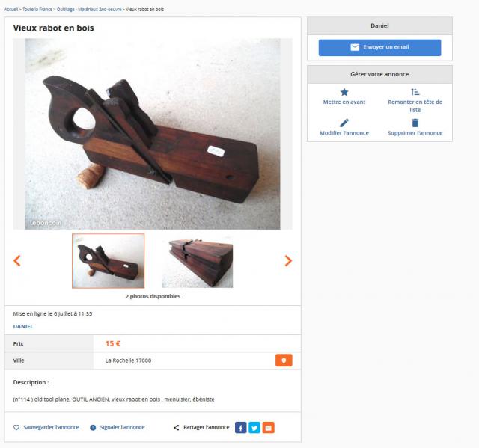Click the pencil icon to modify the ad
The width and height of the screenshot is (479, 448).
(344, 123)
